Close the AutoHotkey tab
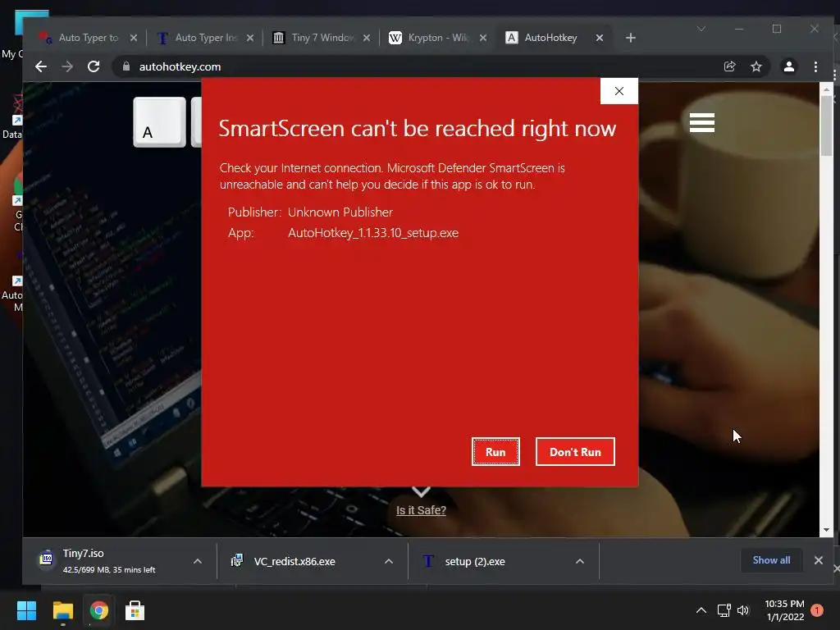Viewport: 840px width, 630px height. [600, 38]
